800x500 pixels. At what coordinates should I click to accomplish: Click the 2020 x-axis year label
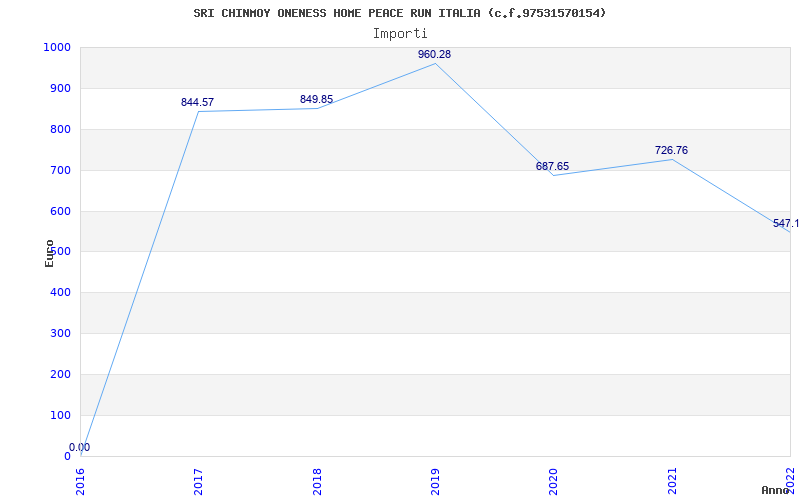coord(554,482)
